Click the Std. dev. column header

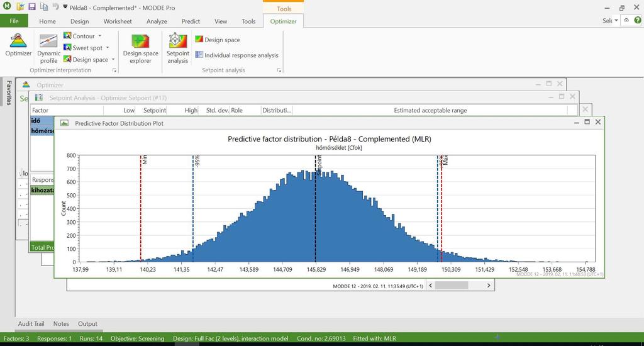point(214,110)
